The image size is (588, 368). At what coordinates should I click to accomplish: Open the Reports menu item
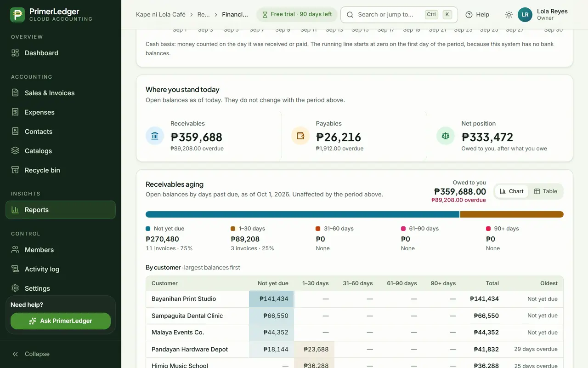61,210
